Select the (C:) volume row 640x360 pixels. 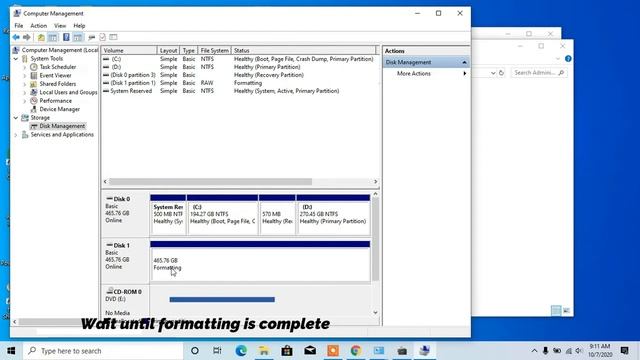[238, 59]
